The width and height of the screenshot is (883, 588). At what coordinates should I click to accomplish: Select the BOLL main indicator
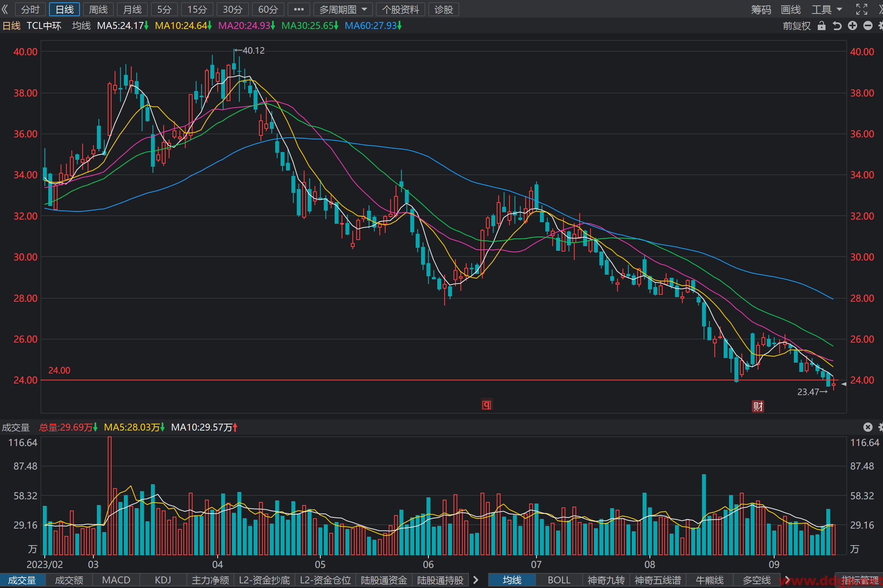pyautogui.click(x=559, y=580)
